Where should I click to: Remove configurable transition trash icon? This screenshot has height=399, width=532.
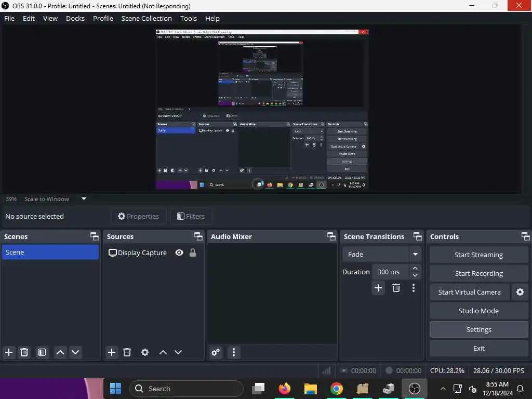click(x=396, y=288)
